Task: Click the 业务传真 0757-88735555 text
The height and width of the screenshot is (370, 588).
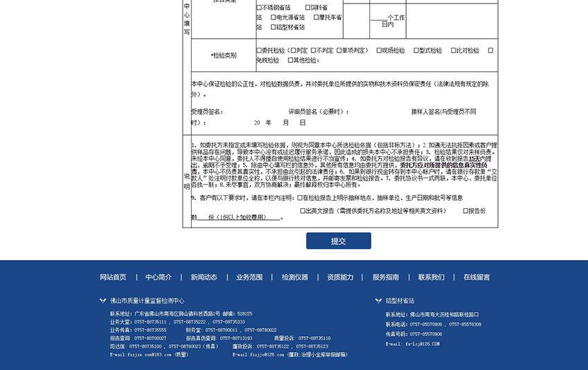Action: tap(138, 331)
